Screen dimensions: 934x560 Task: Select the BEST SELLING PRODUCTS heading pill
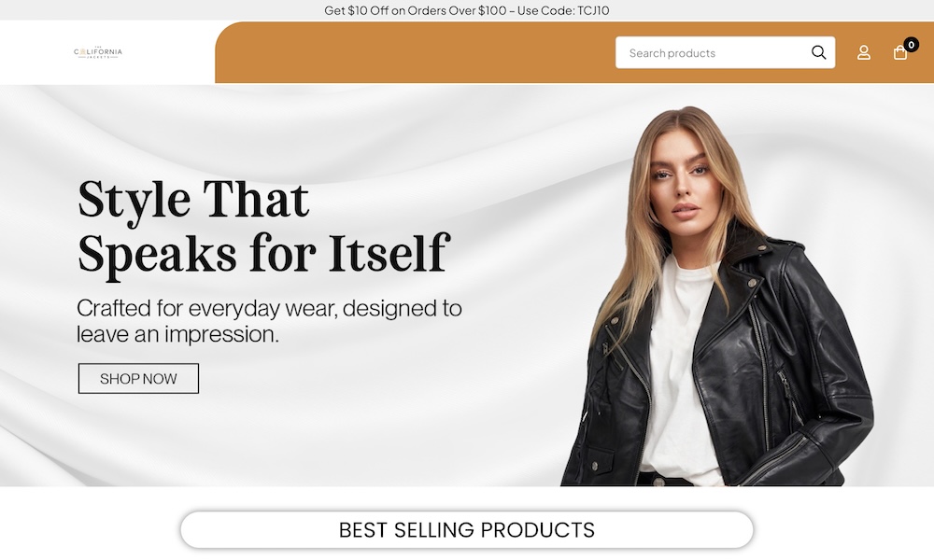coord(466,529)
